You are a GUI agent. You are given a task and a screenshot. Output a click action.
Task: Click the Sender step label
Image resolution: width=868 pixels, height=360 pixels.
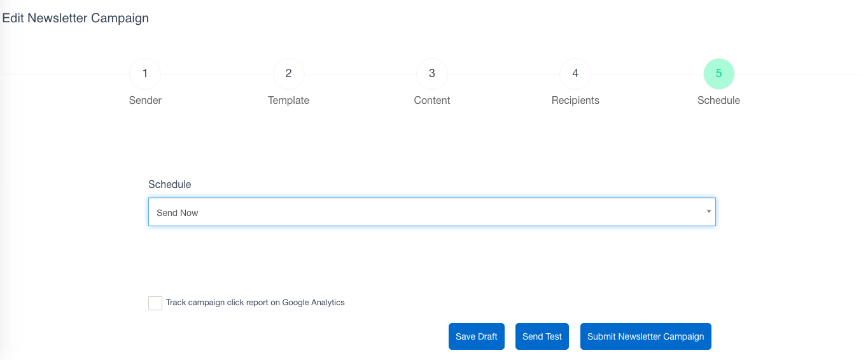pyautogui.click(x=145, y=100)
